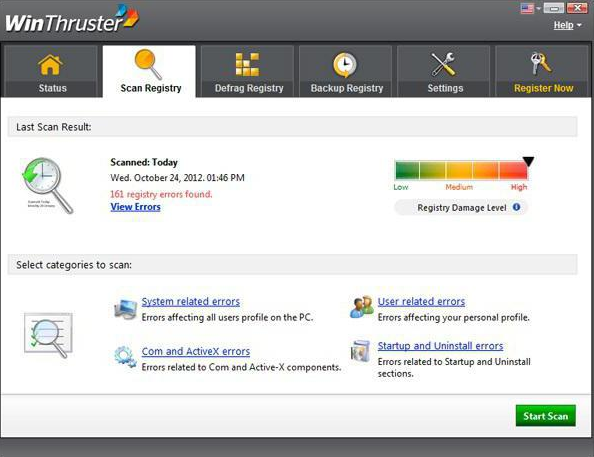The width and height of the screenshot is (594, 457).
Task: Click the clock magnifier last scan icon
Action: [x=47, y=186]
